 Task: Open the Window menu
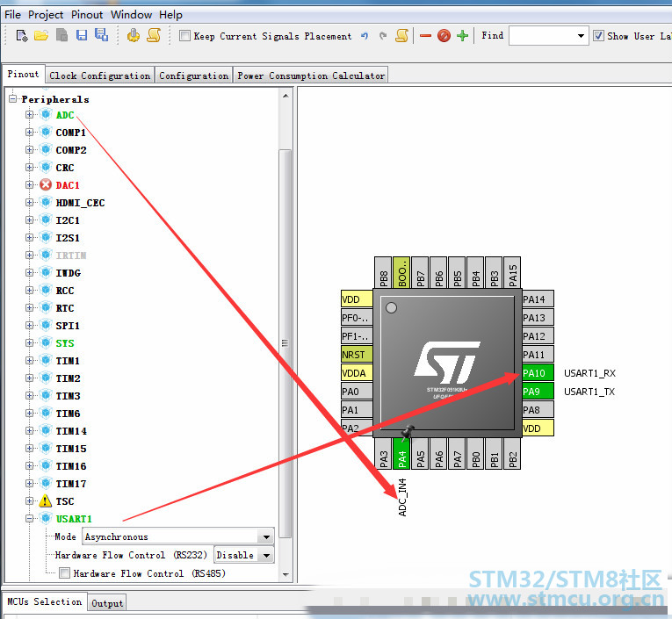(x=131, y=15)
